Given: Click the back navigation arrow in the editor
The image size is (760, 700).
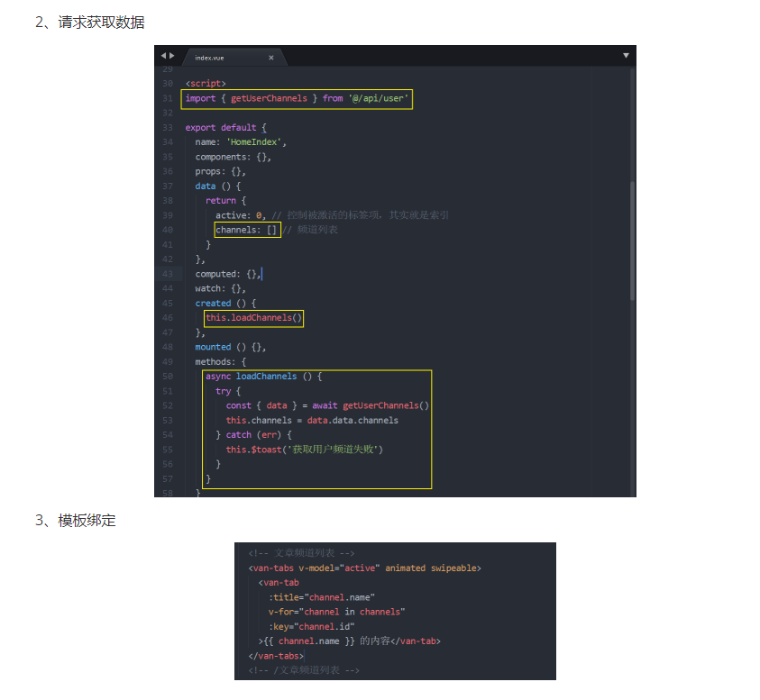Looking at the screenshot, I should tap(163, 56).
